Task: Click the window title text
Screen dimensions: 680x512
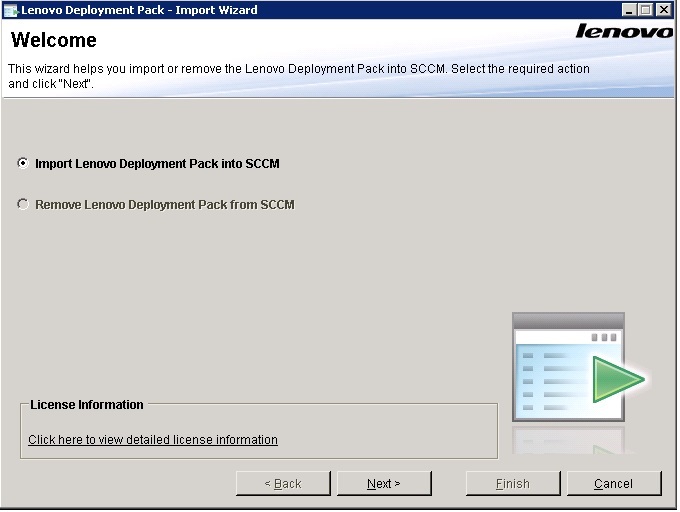Action: coord(139,10)
